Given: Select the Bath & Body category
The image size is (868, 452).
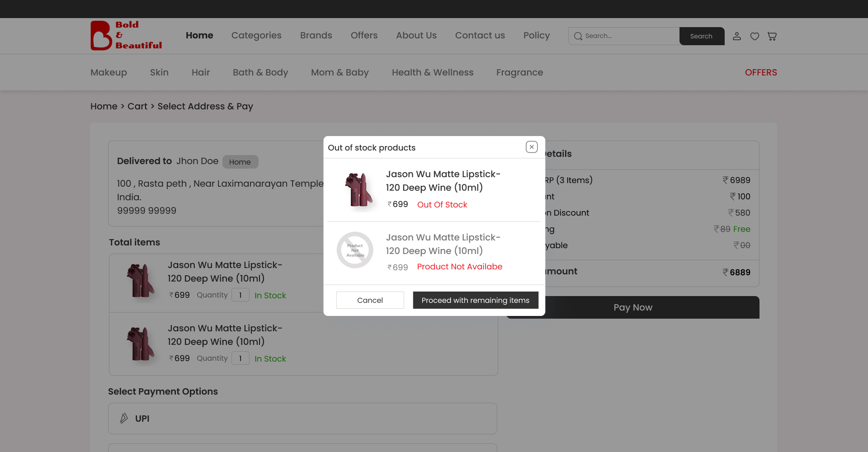Looking at the screenshot, I should 260,72.
